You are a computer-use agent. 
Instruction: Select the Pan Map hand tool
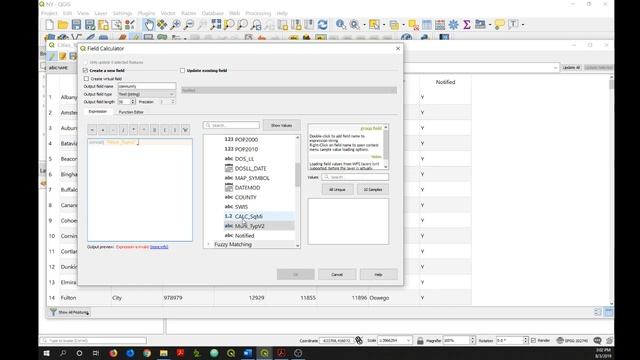click(x=149, y=24)
